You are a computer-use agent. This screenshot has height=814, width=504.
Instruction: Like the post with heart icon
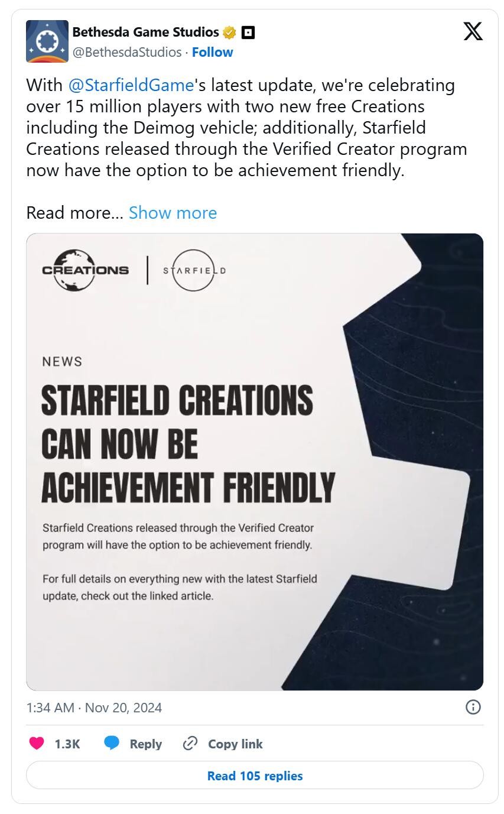(x=37, y=744)
